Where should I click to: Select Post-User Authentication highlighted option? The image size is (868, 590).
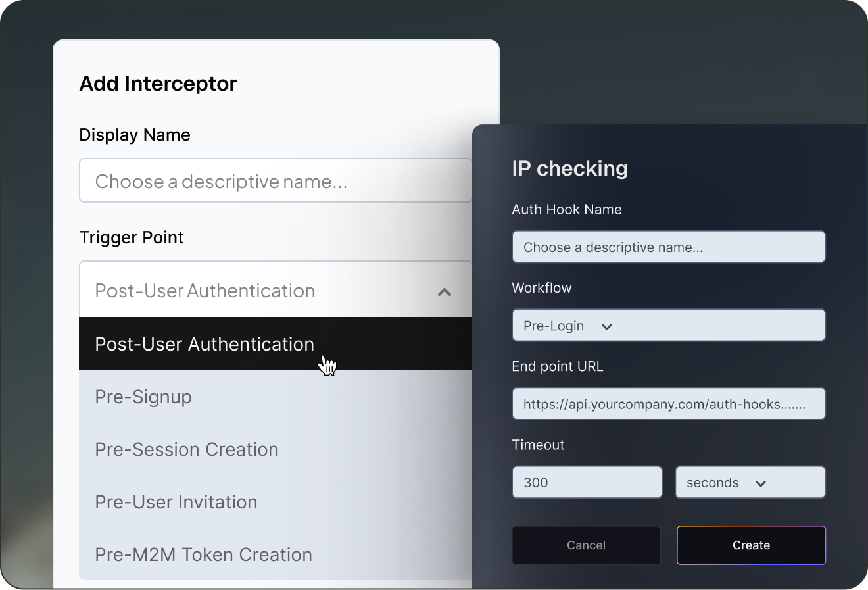pyautogui.click(x=276, y=343)
